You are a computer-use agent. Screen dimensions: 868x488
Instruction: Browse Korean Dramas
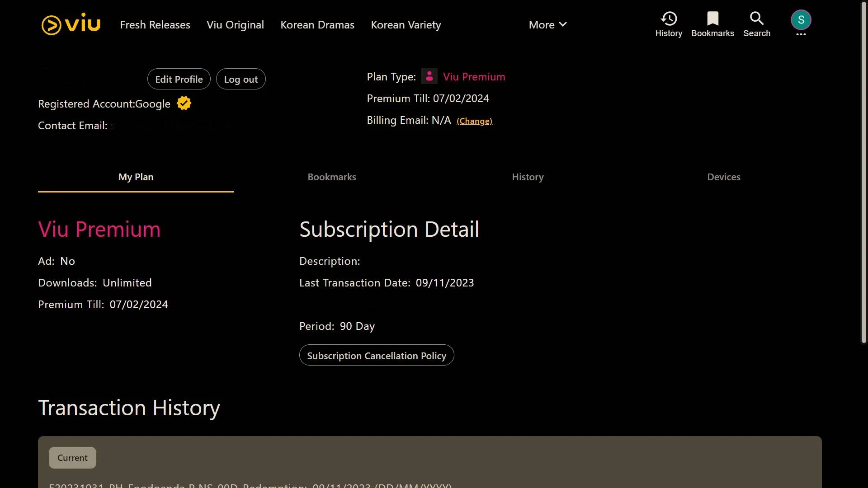(317, 25)
